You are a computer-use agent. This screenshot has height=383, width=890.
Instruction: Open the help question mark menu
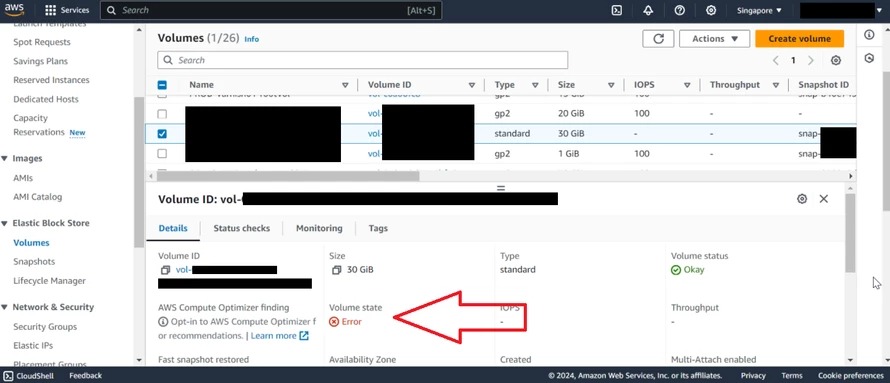coord(679,10)
